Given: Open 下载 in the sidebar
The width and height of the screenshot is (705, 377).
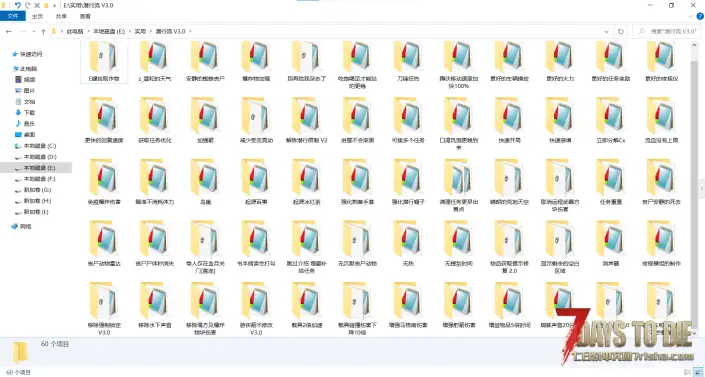Looking at the screenshot, I should (25, 113).
